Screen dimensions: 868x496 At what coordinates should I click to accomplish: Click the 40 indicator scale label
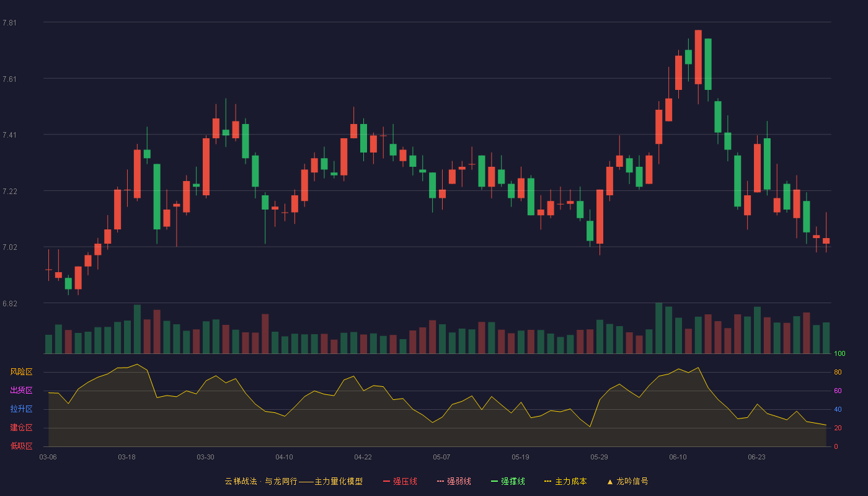tap(838, 409)
